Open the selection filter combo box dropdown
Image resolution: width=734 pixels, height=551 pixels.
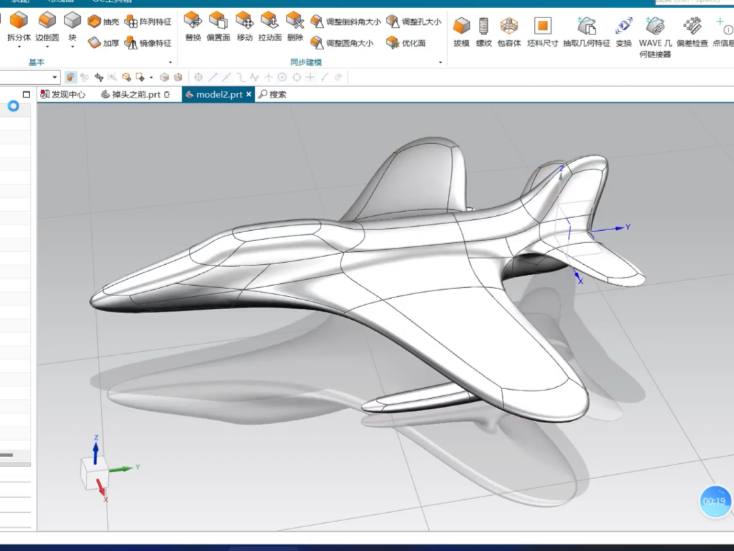pyautogui.click(x=55, y=77)
